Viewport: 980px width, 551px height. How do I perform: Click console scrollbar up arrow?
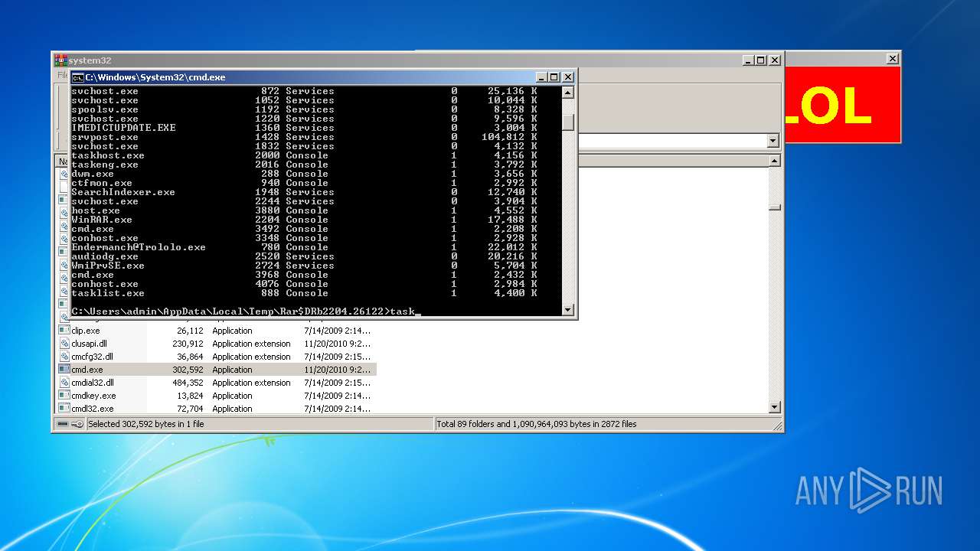click(x=567, y=93)
